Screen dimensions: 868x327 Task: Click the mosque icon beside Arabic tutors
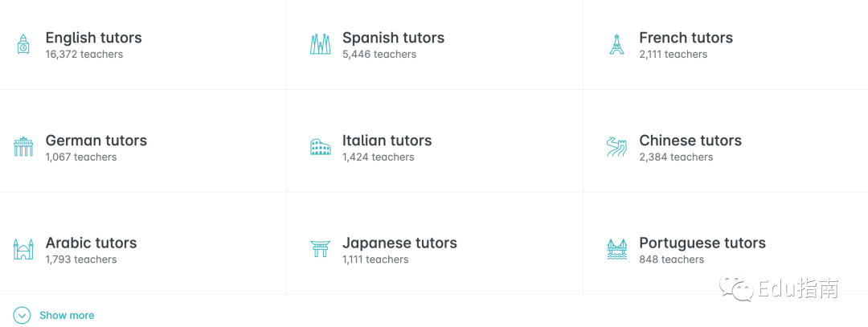pos(23,249)
